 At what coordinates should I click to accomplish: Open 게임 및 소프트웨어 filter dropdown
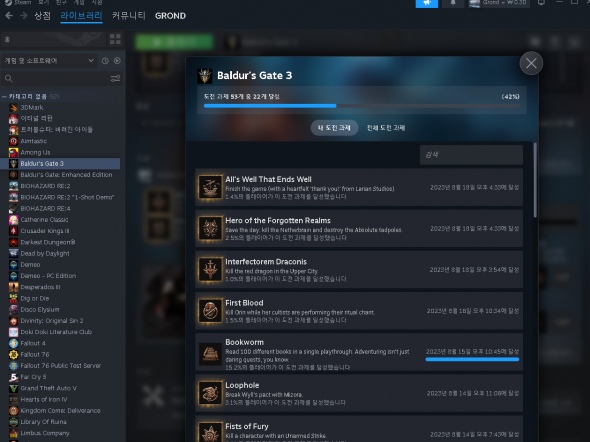(x=49, y=61)
